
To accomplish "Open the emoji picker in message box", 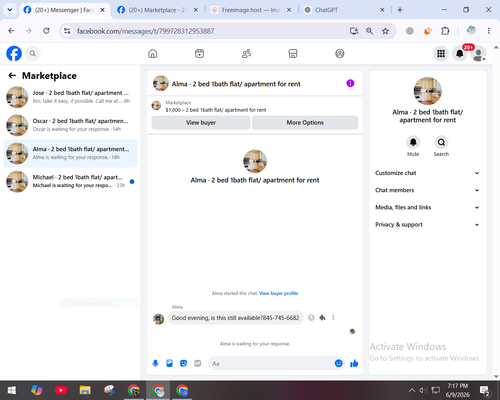I will tap(338, 363).
